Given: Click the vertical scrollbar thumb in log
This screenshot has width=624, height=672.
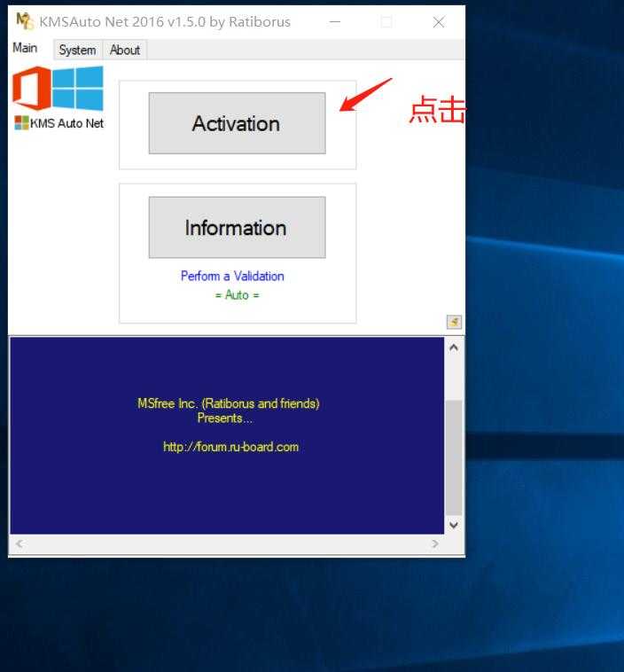Looking at the screenshot, I should [454, 457].
